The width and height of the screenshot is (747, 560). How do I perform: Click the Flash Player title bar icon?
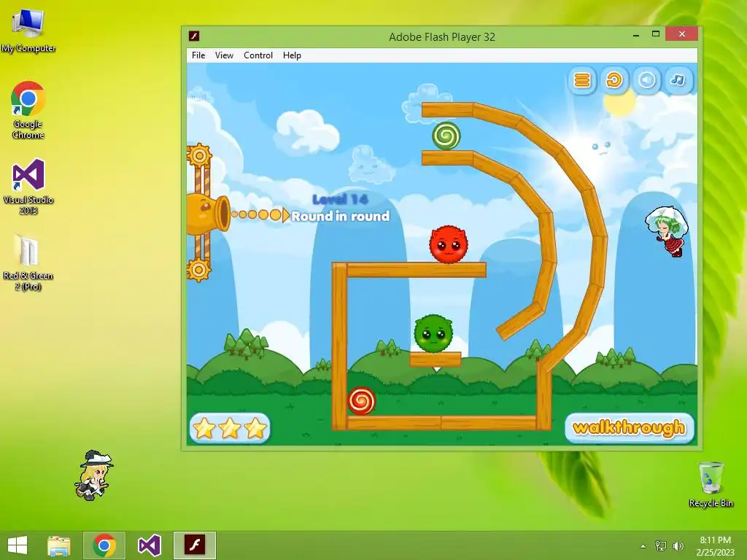click(x=194, y=36)
